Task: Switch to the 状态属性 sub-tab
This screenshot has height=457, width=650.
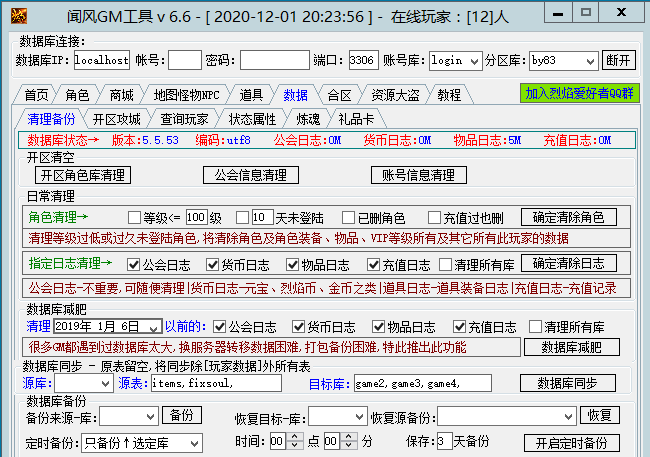Action: click(252, 119)
